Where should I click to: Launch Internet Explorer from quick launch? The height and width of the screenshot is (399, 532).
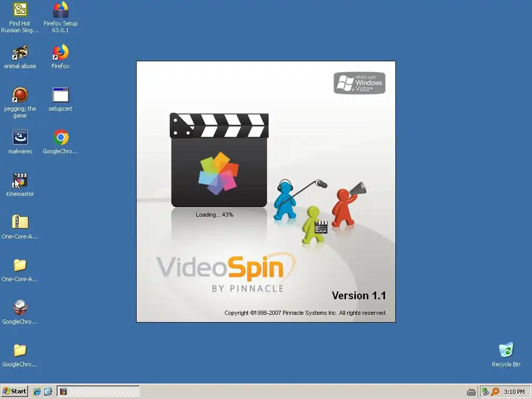point(37,392)
